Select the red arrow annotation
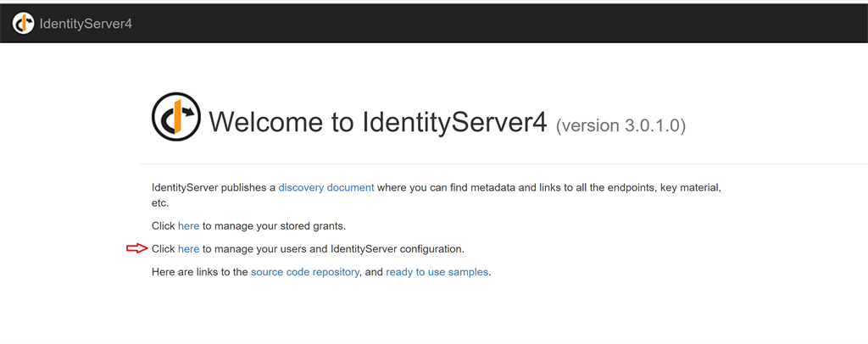The height and width of the screenshot is (344, 868). coord(137,249)
